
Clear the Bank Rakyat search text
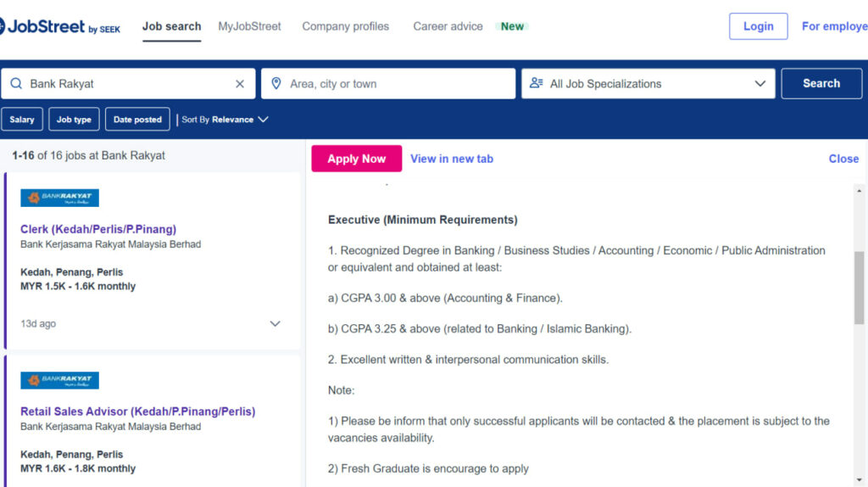tap(240, 84)
